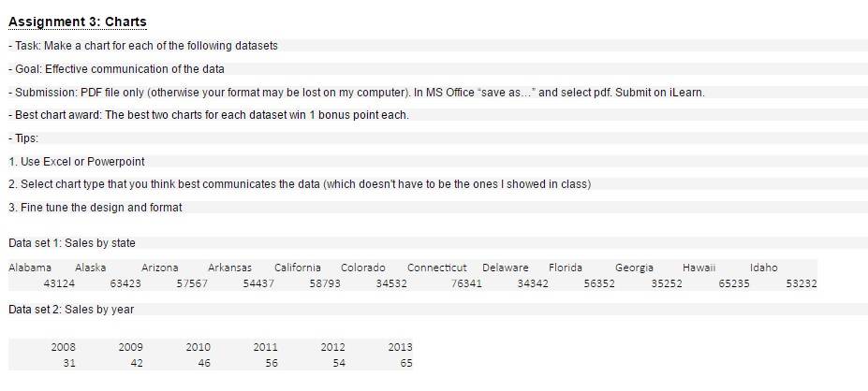Click the 2011 year cell

265,347
